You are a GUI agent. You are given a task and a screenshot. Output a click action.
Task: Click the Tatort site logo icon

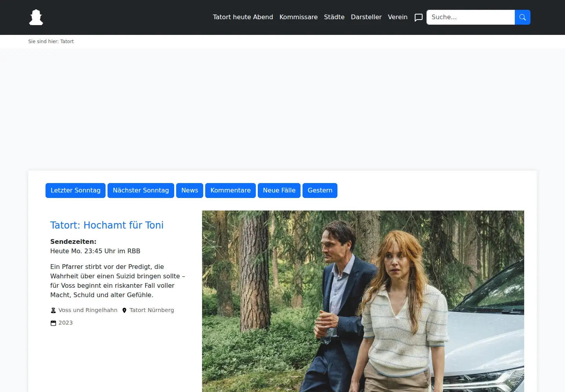coord(36,17)
